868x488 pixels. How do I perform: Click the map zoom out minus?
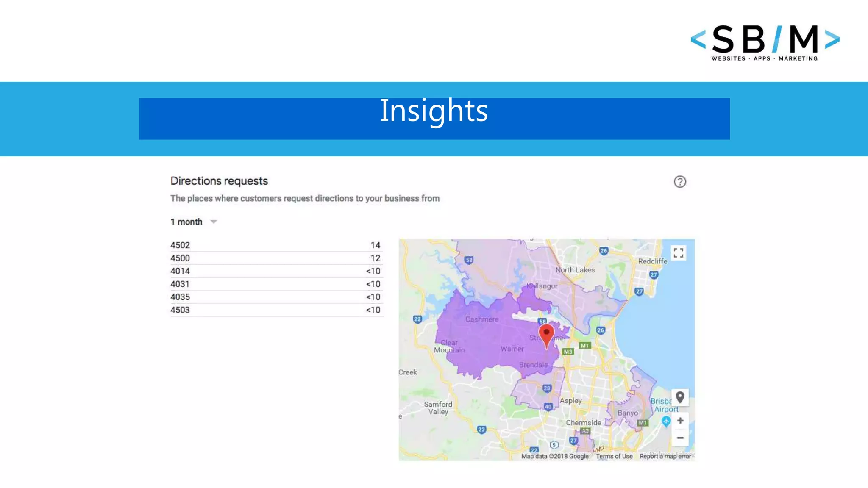click(680, 438)
